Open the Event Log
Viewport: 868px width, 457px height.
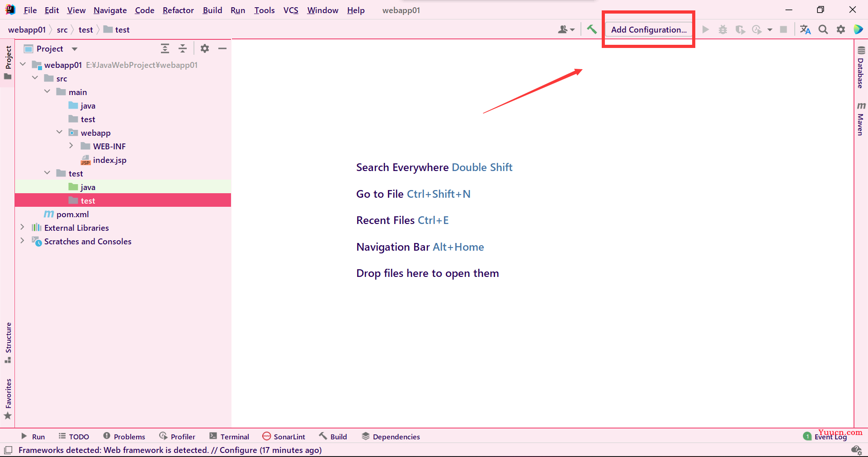click(825, 437)
